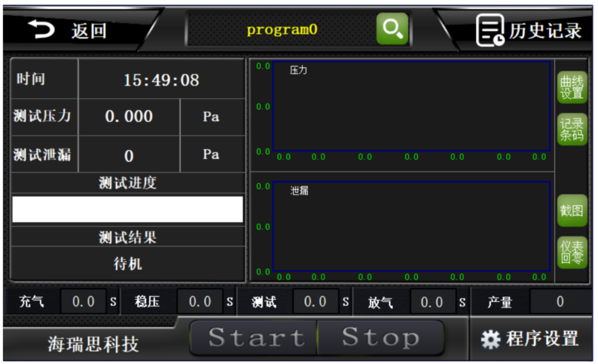The width and height of the screenshot is (598, 364).
Task: Take a screenshot with 截图 button
Action: 572,210
